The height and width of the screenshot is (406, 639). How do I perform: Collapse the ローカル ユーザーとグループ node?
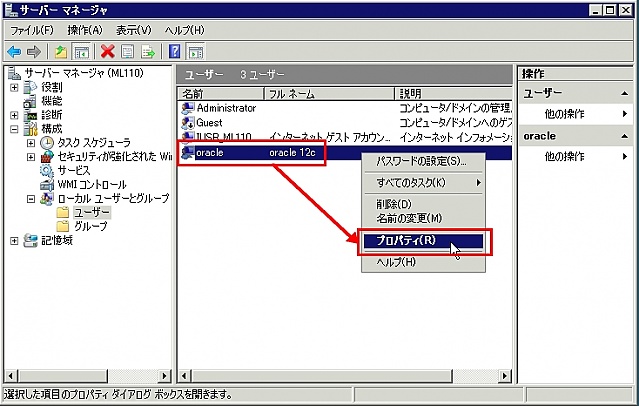[x=31, y=199]
